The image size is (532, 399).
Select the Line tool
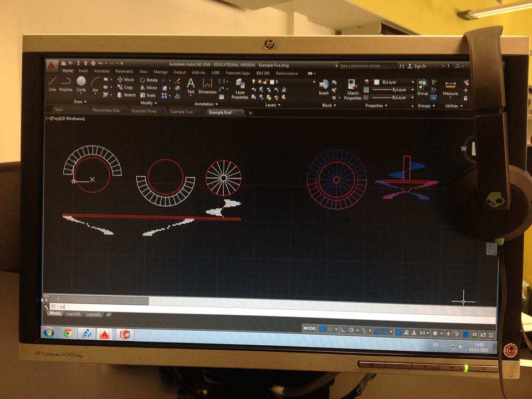coord(52,84)
